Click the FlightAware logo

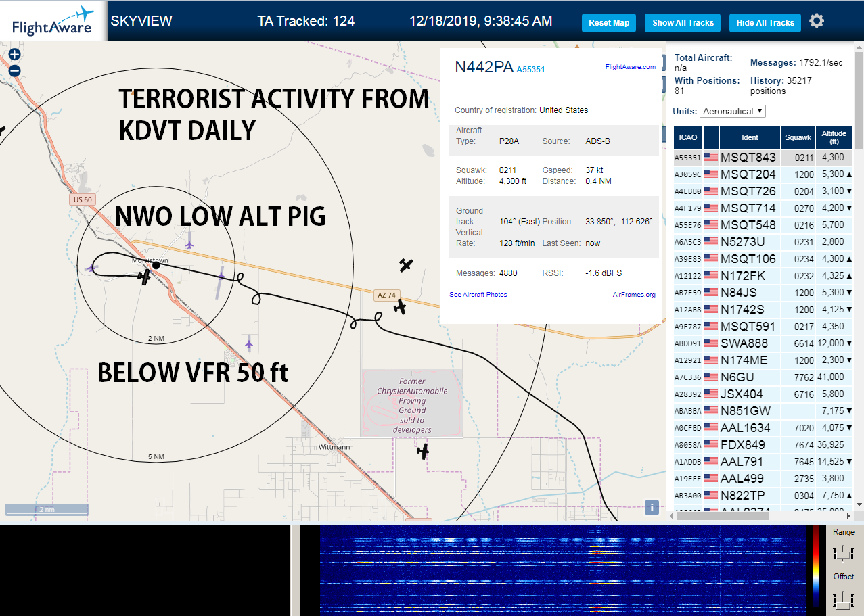pyautogui.click(x=53, y=20)
